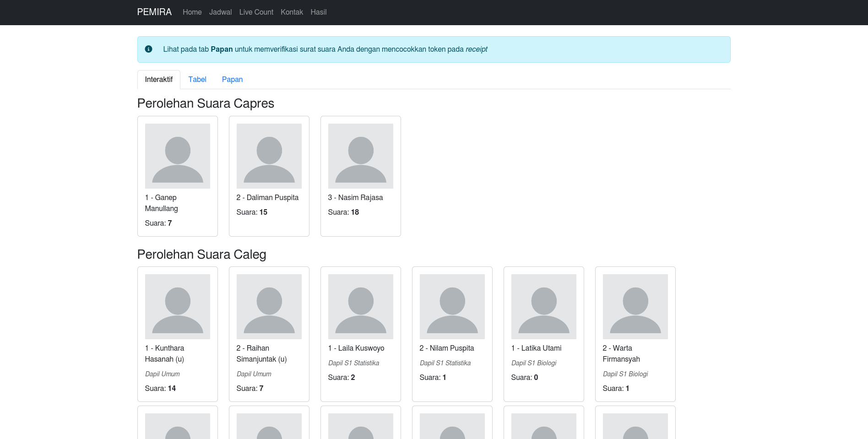The width and height of the screenshot is (868, 439).
Task: Click Nilam Puspita's profile image
Action: click(x=452, y=307)
